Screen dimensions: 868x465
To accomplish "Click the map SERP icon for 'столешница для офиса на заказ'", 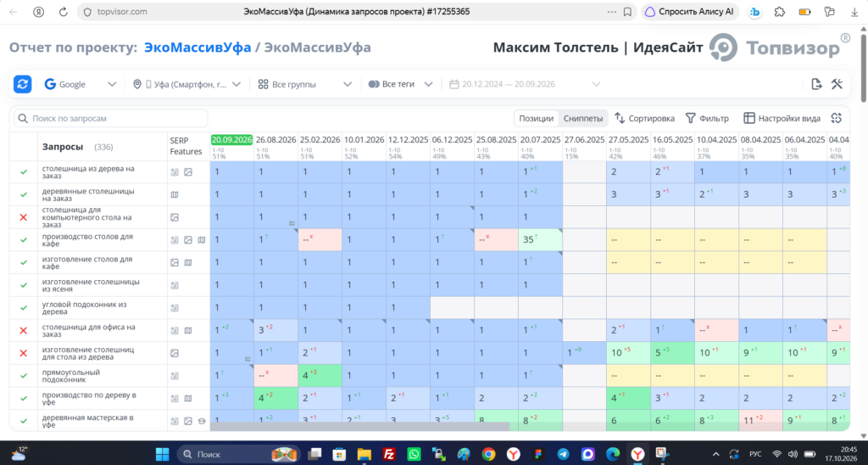I will pyautogui.click(x=188, y=330).
